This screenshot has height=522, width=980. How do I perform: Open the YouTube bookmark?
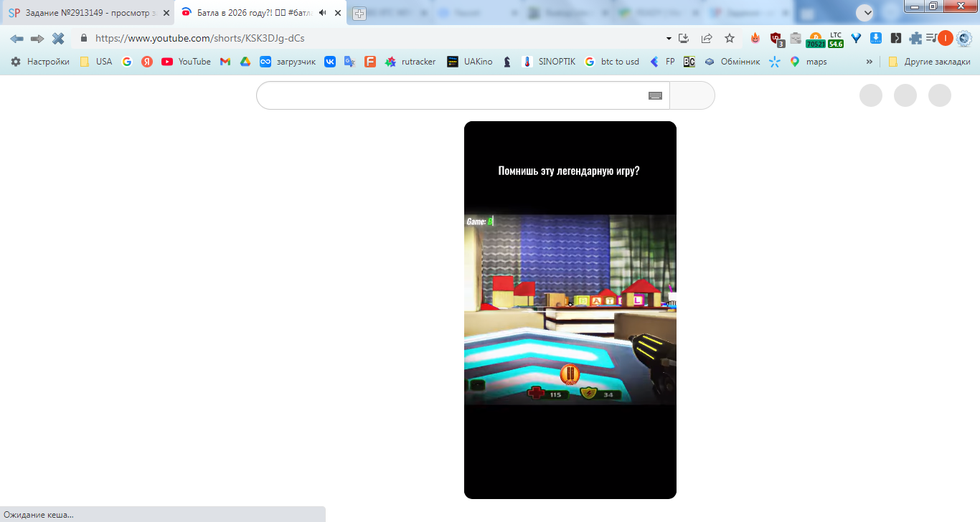[187, 62]
